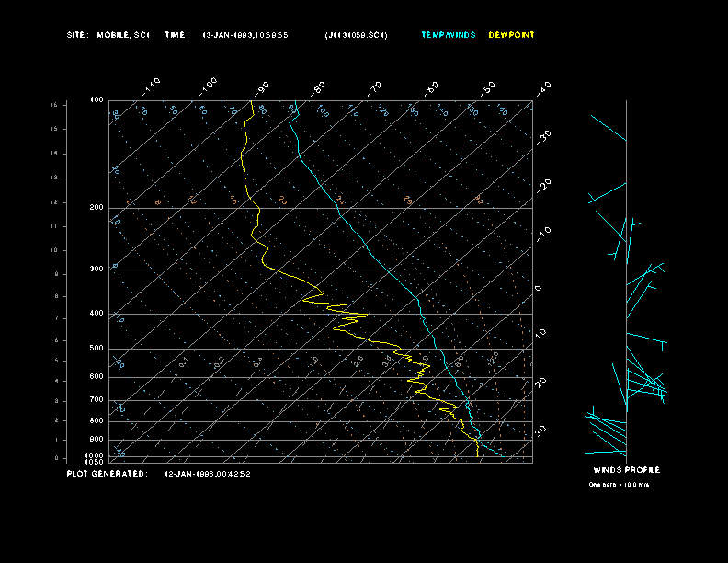Click the 900 pressure level label
The width and height of the screenshot is (728, 563).
pos(97,440)
